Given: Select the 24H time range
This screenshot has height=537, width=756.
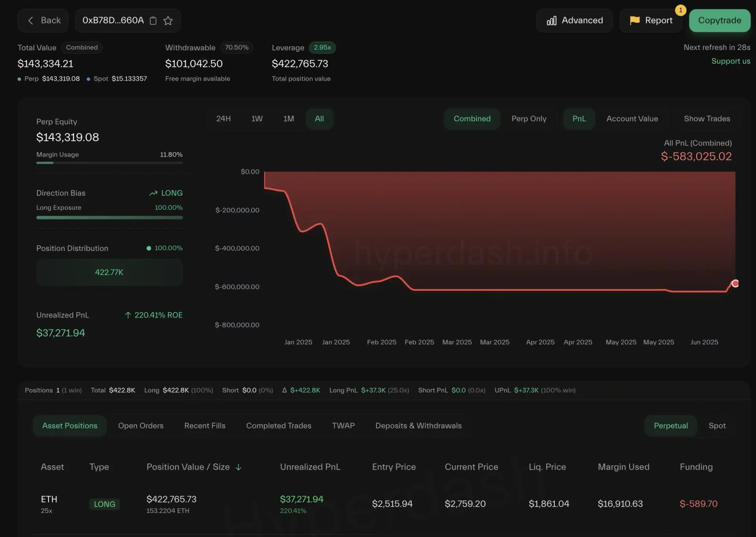Looking at the screenshot, I should pyautogui.click(x=223, y=119).
